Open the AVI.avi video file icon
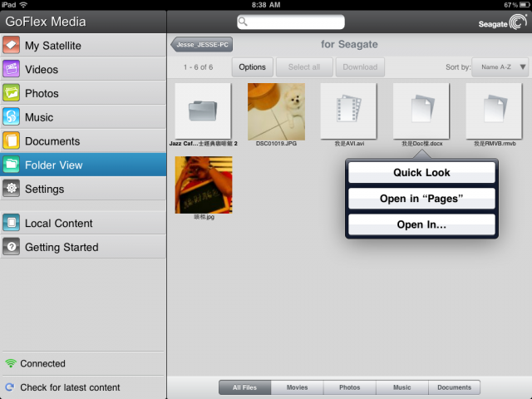Screen dimensions: 532x399 pyautogui.click(x=349, y=111)
